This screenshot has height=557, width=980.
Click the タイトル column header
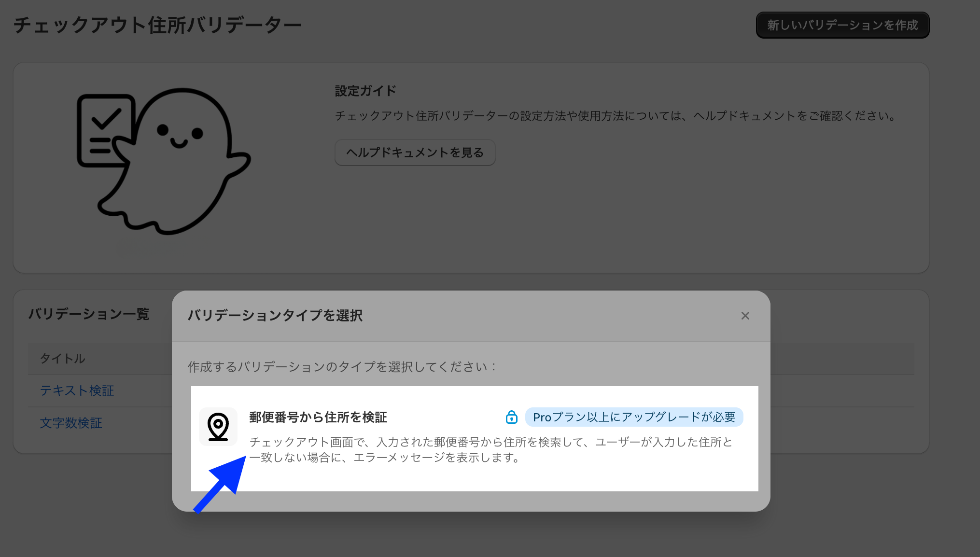pos(63,359)
